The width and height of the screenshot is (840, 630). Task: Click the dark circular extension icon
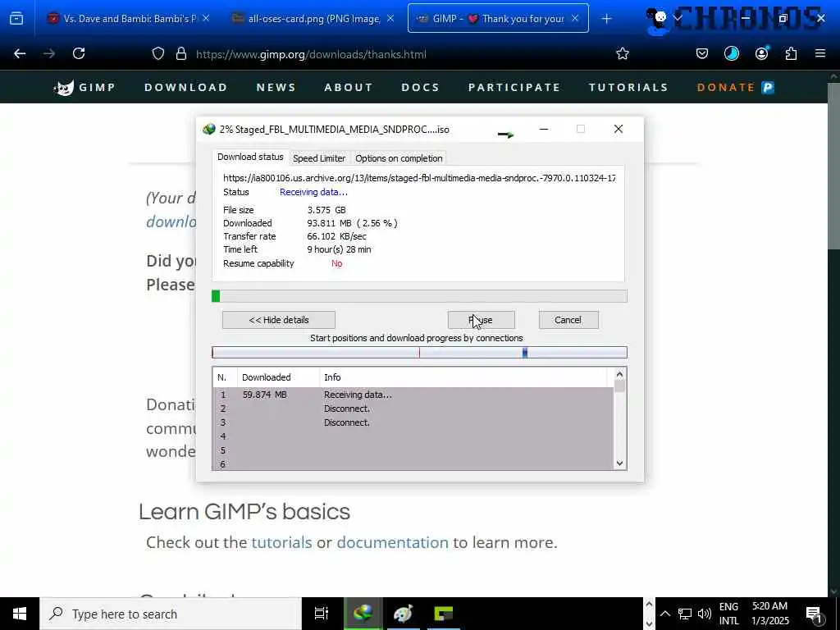pos(731,53)
